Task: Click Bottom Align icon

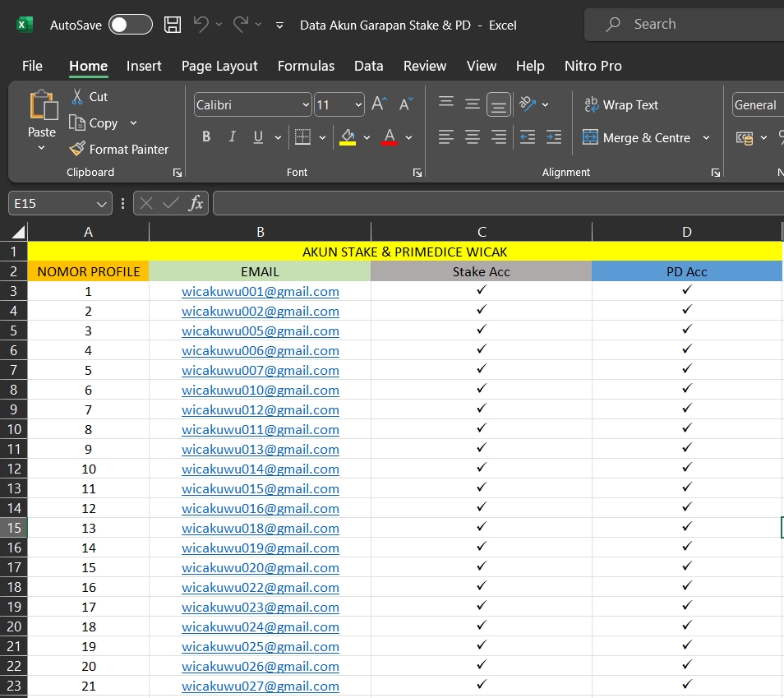Action: (x=499, y=104)
